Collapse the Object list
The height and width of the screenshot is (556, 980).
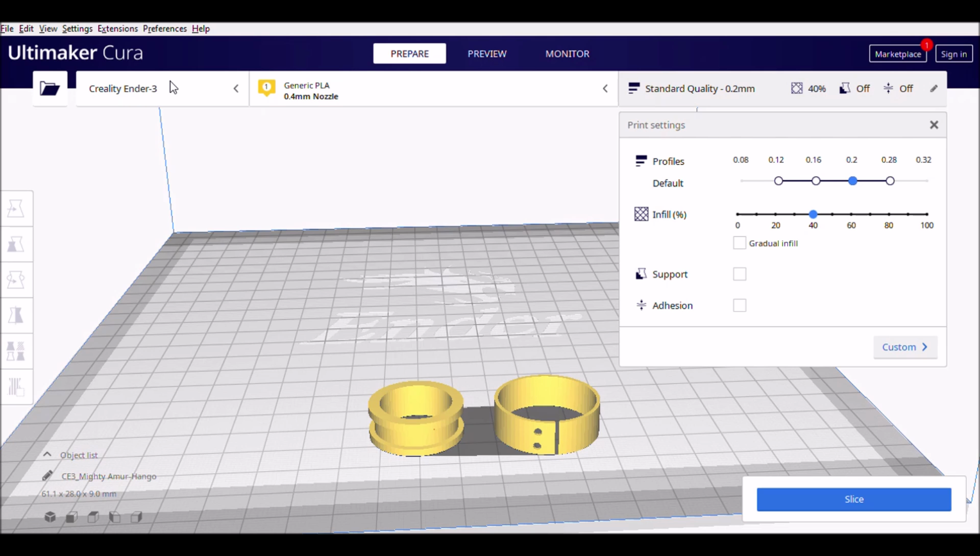(x=47, y=455)
